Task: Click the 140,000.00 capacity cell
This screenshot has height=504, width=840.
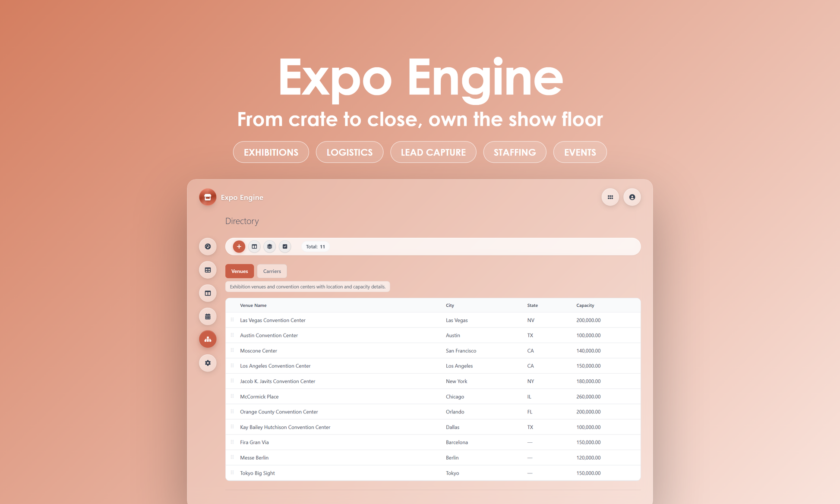Action: point(588,351)
